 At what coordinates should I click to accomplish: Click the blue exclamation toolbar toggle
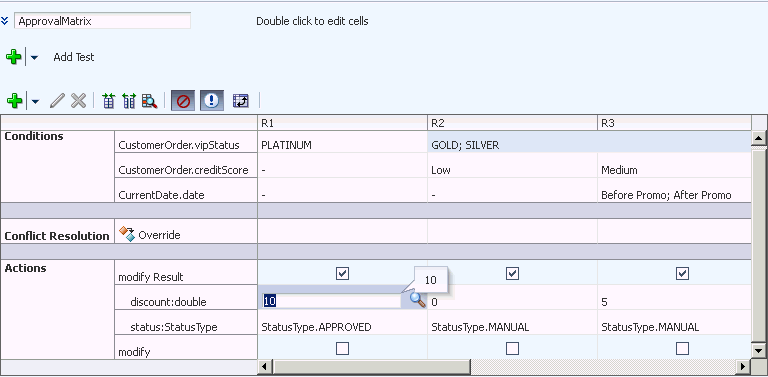click(x=212, y=101)
